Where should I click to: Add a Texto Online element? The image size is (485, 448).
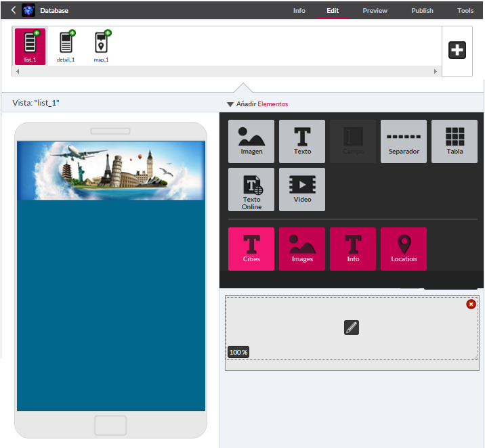point(251,189)
